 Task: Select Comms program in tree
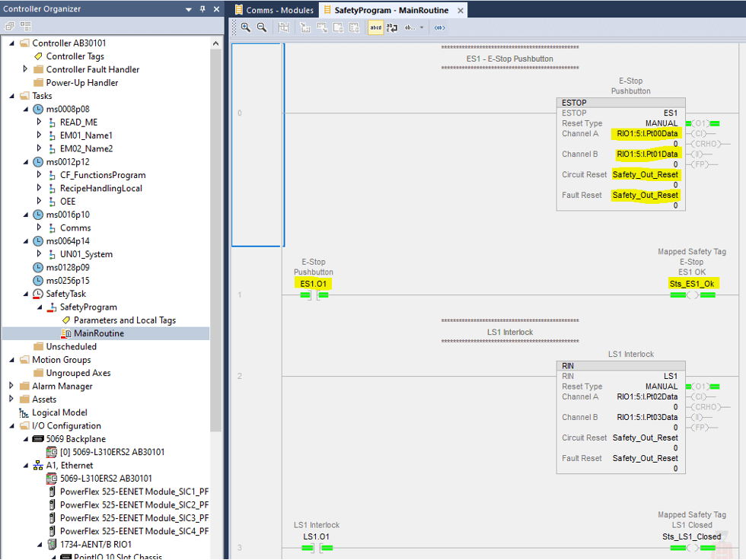click(x=75, y=228)
